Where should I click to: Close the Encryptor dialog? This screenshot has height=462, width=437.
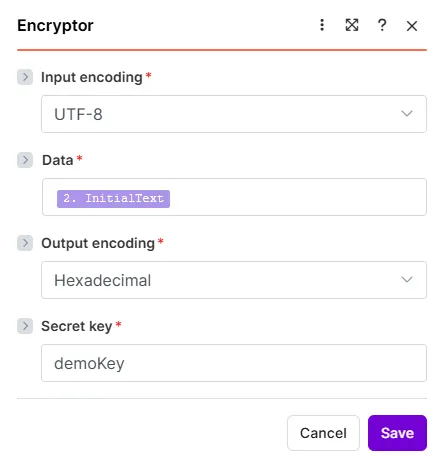click(x=412, y=26)
